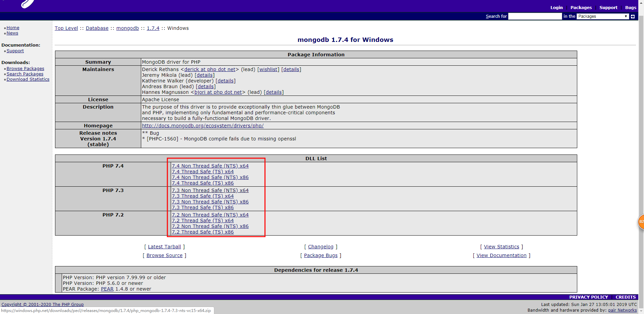
Task: Open Download Statistics in the sidebar
Action: pyautogui.click(x=28, y=79)
